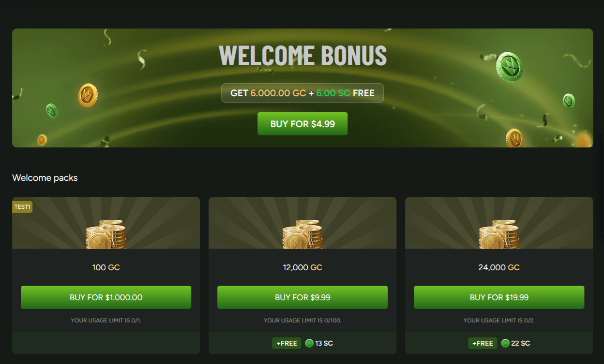Click the GET 6.000.00 GC + 6.00 SC FREE label
Viewport: 604px width, 364px height.
point(302,93)
